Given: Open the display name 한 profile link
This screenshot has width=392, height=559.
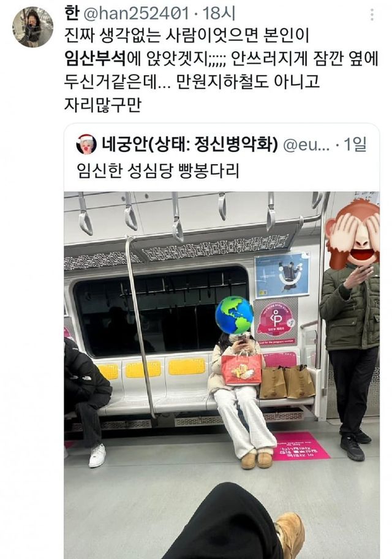Looking at the screenshot, I should tap(72, 14).
